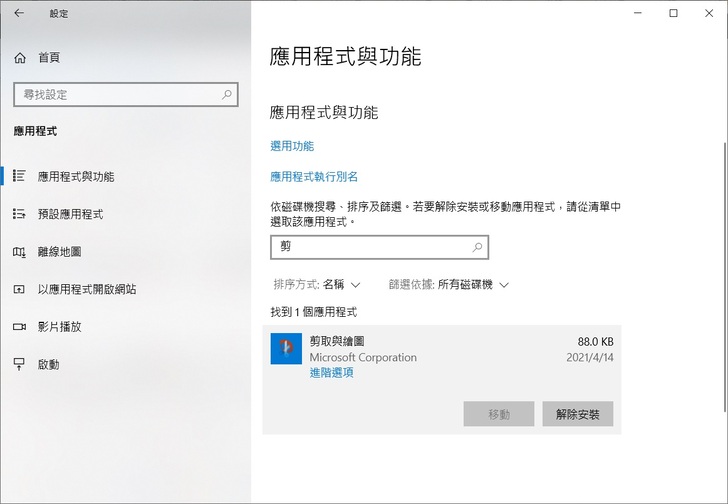Select 離線地圖 in the sidebar
This screenshot has height=504, width=728.
59,252
